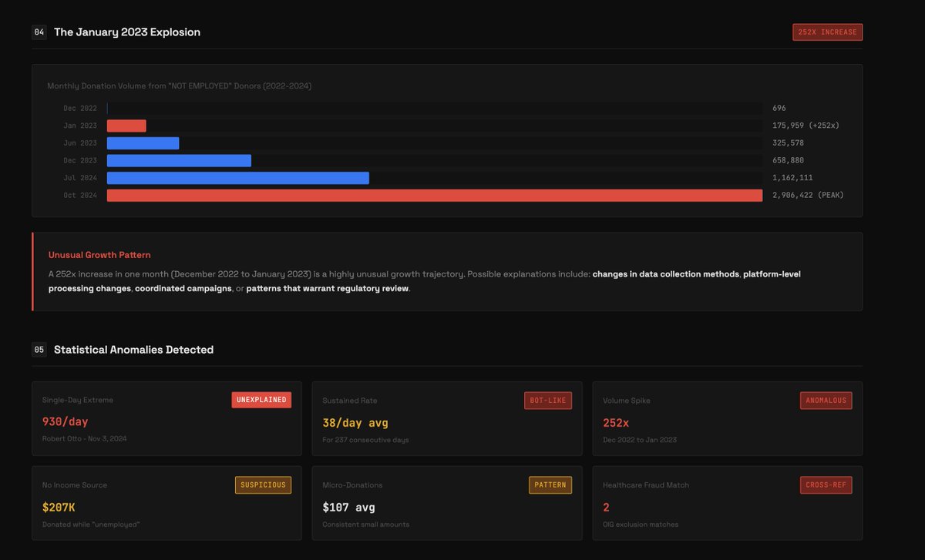Click 'Donated while "unemployed"' caption
This screenshot has height=560, width=925.
click(91, 525)
